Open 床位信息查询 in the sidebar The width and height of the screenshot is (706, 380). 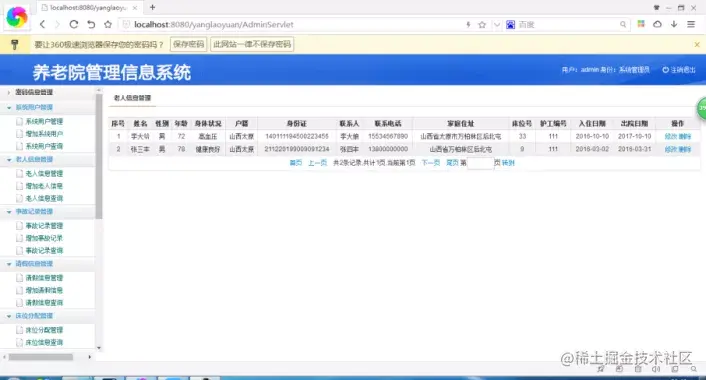click(44, 343)
